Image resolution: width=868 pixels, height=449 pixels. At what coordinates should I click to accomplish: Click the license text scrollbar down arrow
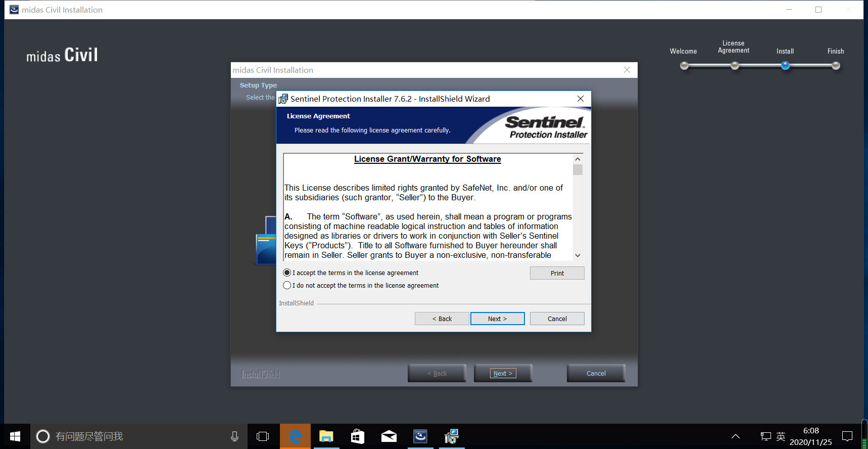coord(577,255)
